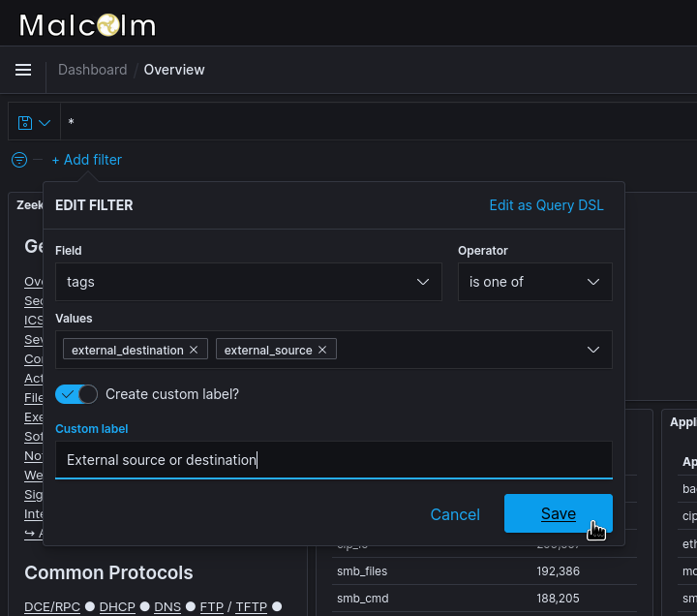Click the smb_files table row
697x616 pixels.
click(485, 571)
